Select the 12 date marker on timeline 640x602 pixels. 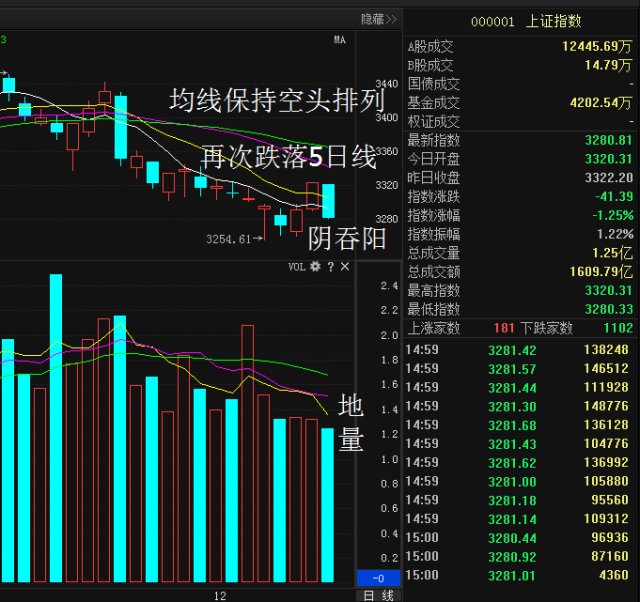pyautogui.click(x=220, y=596)
